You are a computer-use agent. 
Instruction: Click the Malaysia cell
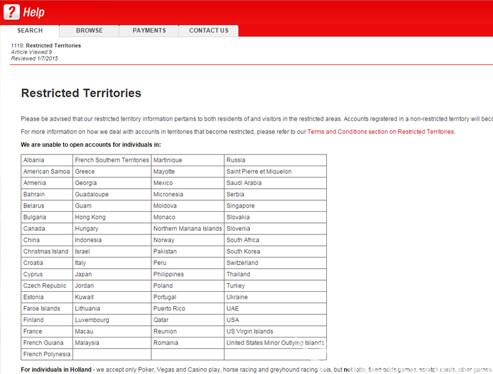coord(112,343)
